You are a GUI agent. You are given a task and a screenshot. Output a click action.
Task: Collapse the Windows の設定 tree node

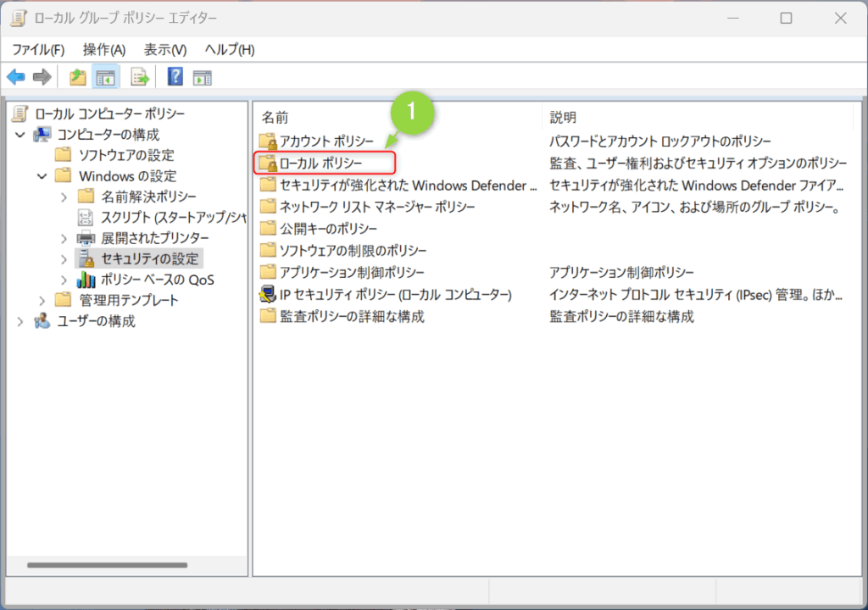(42, 176)
